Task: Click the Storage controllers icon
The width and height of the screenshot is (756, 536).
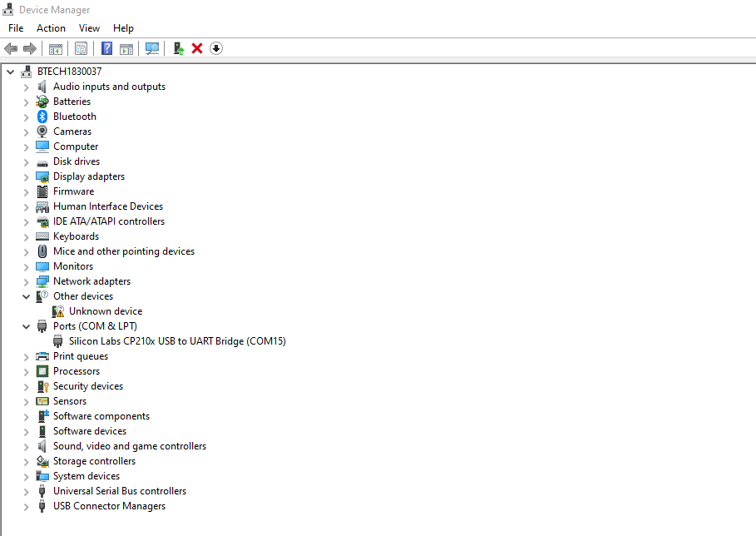Action: pyautogui.click(x=42, y=461)
